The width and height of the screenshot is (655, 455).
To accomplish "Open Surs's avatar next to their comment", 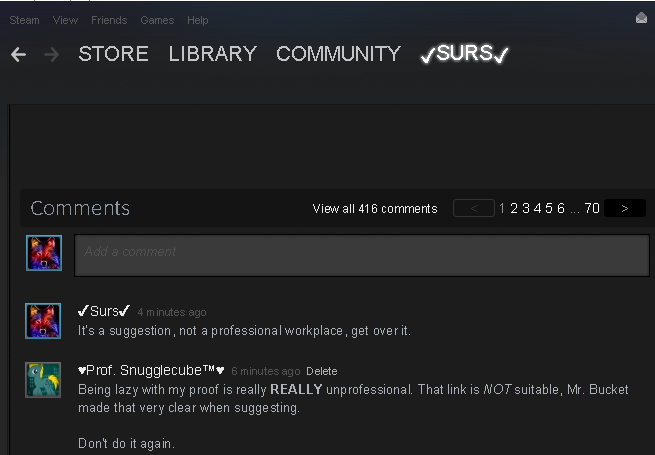I will (43, 321).
